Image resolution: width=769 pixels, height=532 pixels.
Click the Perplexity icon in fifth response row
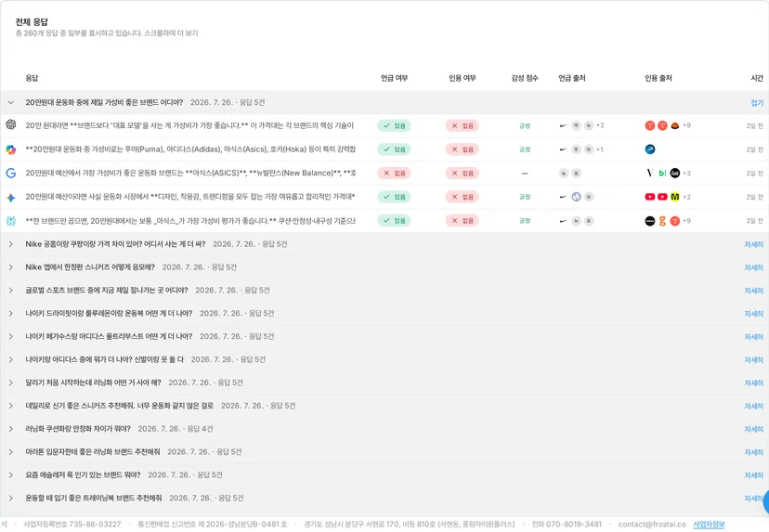[x=11, y=221]
